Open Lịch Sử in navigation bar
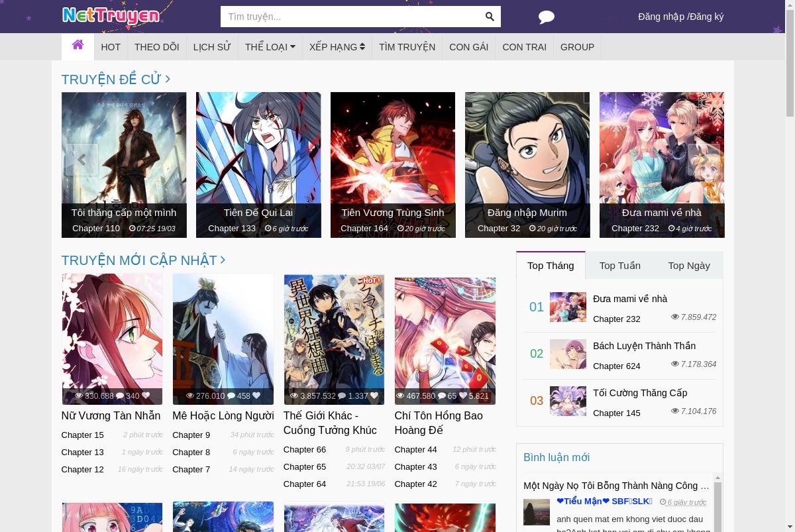 pyautogui.click(x=212, y=47)
